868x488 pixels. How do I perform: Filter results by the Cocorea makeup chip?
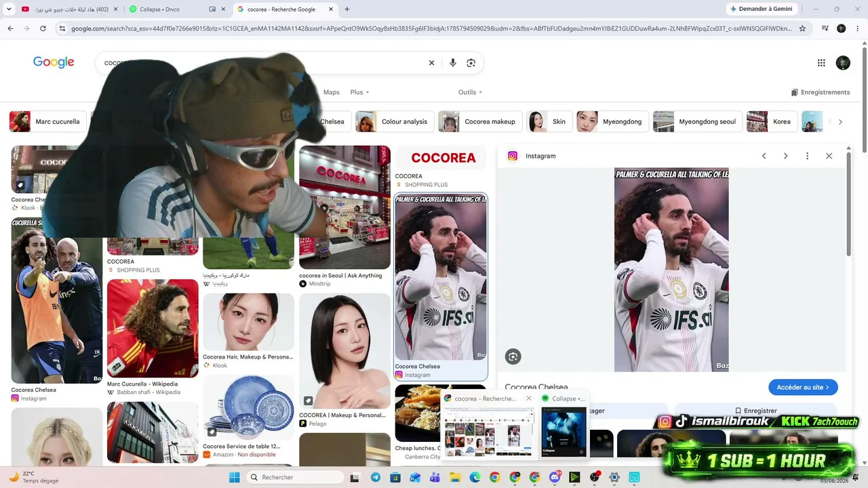pyautogui.click(x=480, y=122)
